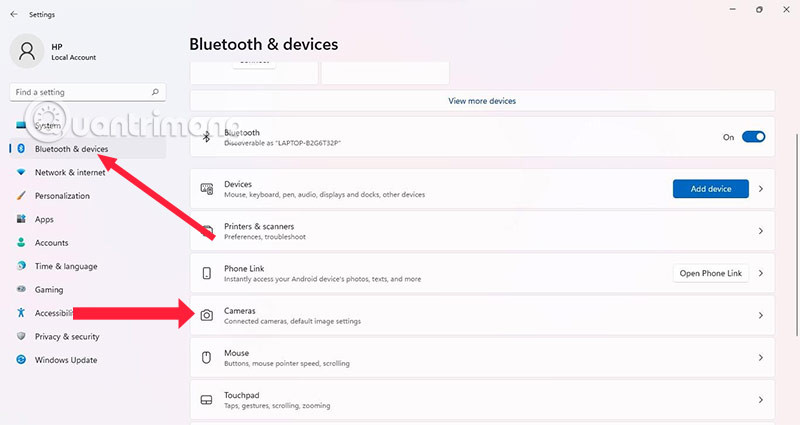The image size is (800, 425).
Task: Select Gaming in the sidebar
Action: tap(49, 289)
